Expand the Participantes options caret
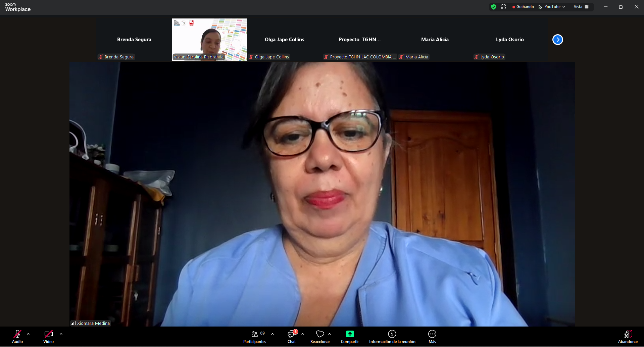Image resolution: width=644 pixels, height=347 pixels. [273, 334]
